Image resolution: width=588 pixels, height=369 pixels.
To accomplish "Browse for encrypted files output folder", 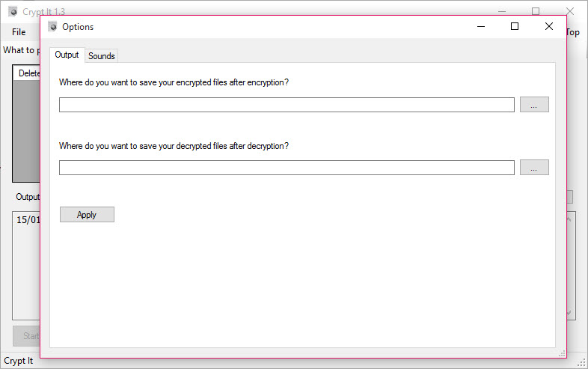I will [x=534, y=104].
